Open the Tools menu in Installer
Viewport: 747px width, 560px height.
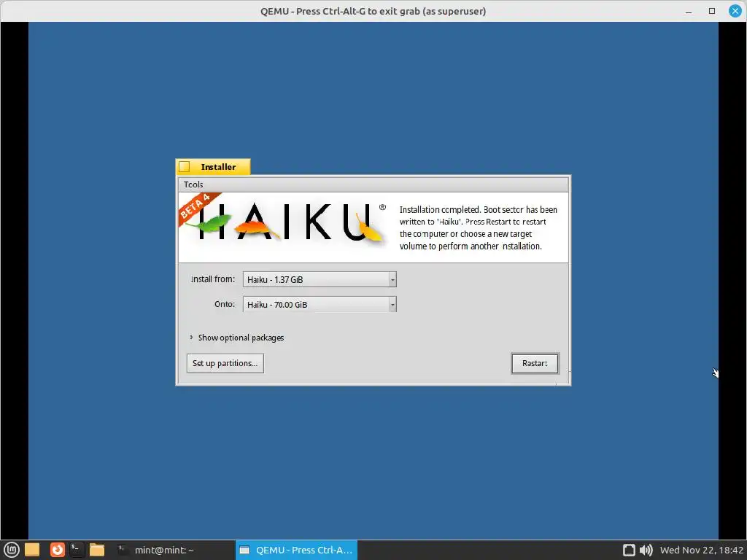point(193,184)
